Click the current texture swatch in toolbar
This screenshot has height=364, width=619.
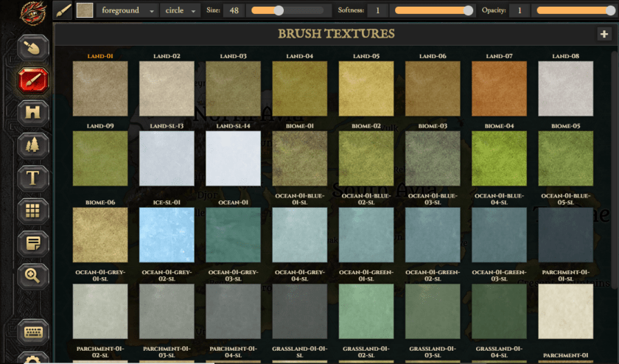pyautogui.click(x=85, y=10)
